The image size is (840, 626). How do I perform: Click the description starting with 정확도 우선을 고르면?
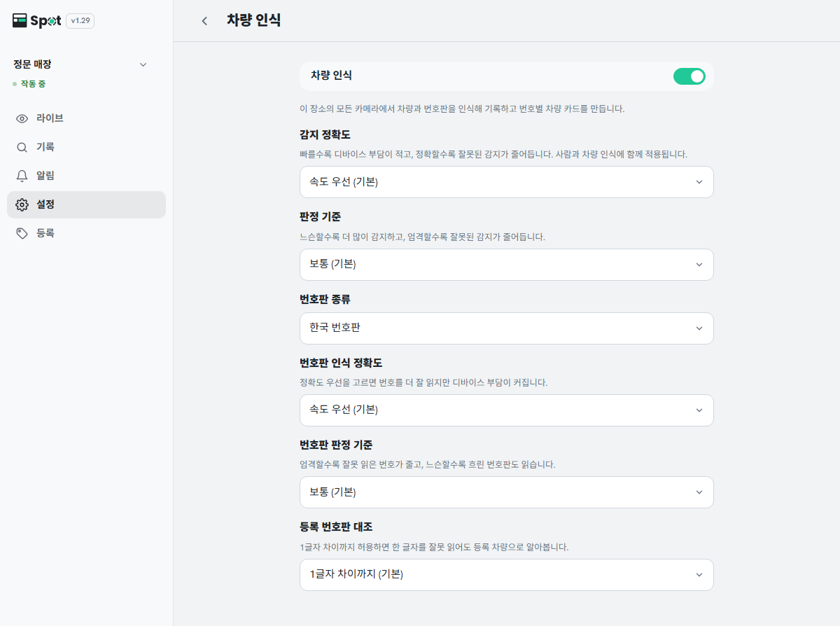(423, 383)
